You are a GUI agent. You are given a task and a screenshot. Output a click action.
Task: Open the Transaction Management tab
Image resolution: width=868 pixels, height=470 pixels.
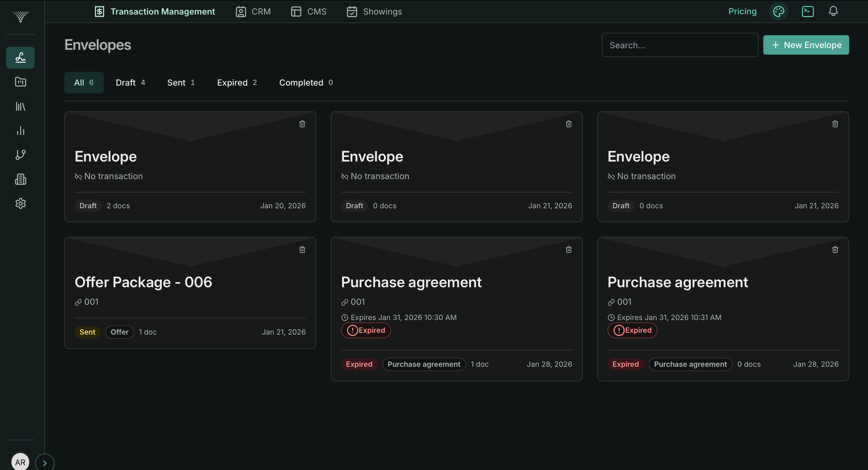(155, 12)
